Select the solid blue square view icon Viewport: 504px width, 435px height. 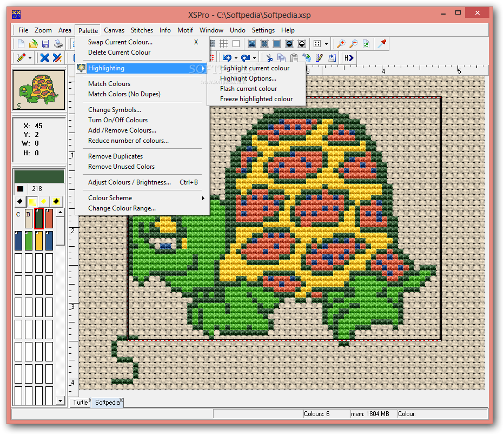click(276, 44)
